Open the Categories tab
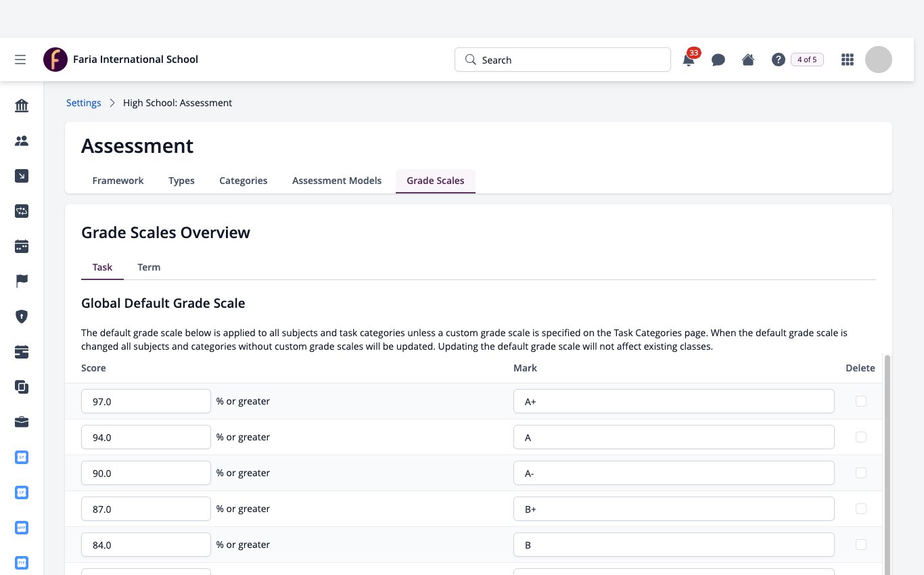Viewport: 924px width, 575px height. (x=244, y=181)
